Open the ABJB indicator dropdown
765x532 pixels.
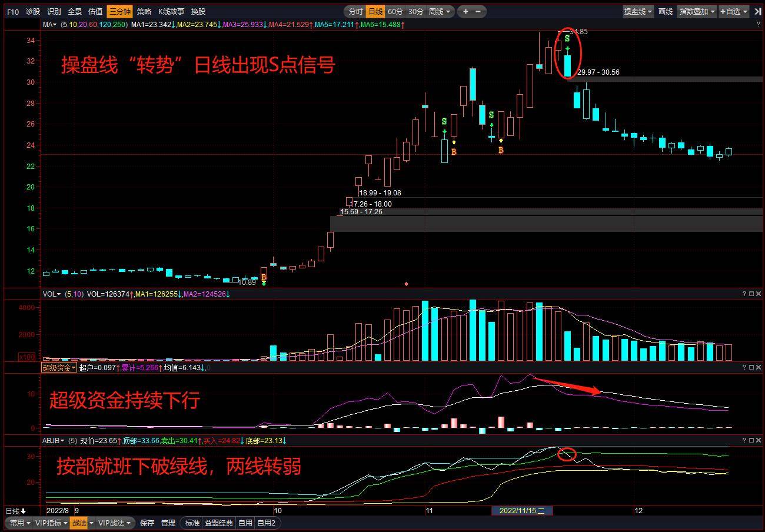coord(54,440)
